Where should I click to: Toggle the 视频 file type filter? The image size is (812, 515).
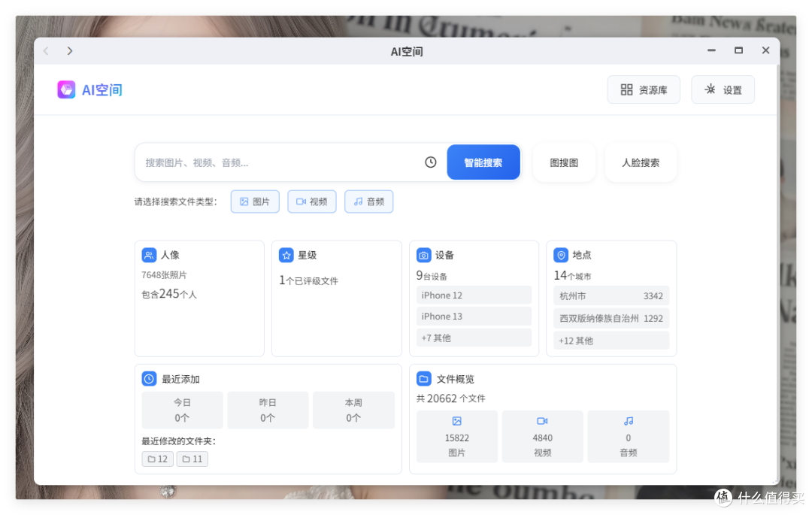click(x=312, y=201)
